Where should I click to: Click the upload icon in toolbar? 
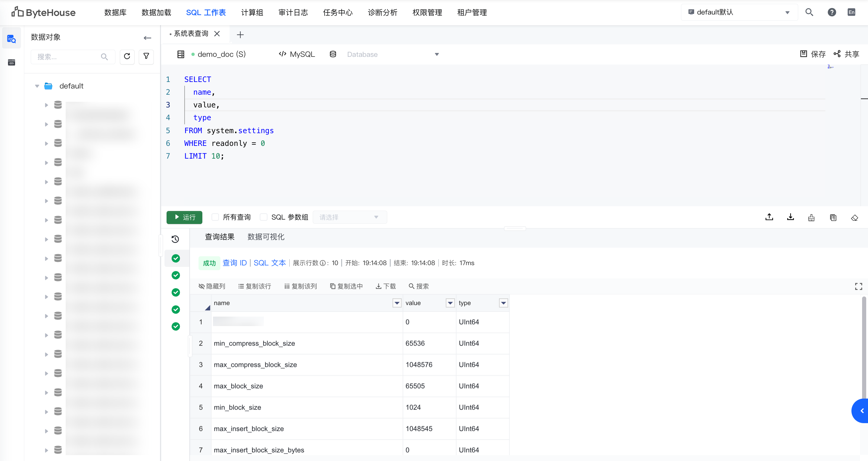click(x=769, y=217)
